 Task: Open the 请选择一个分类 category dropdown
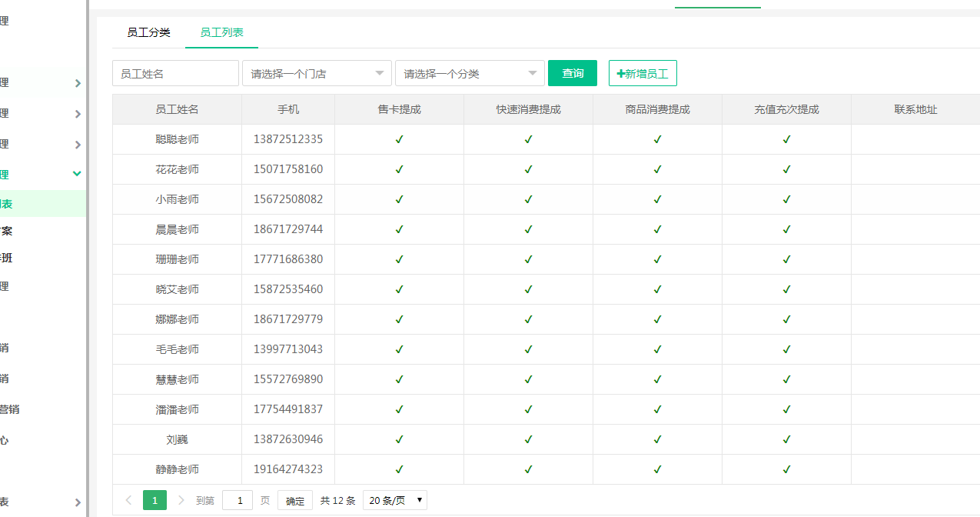[470, 74]
